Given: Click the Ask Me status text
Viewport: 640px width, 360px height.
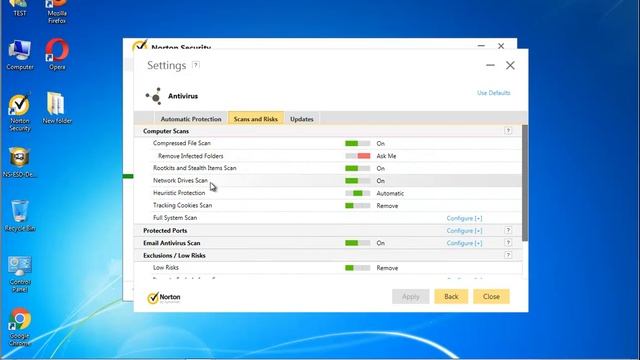Looking at the screenshot, I should pos(386,156).
